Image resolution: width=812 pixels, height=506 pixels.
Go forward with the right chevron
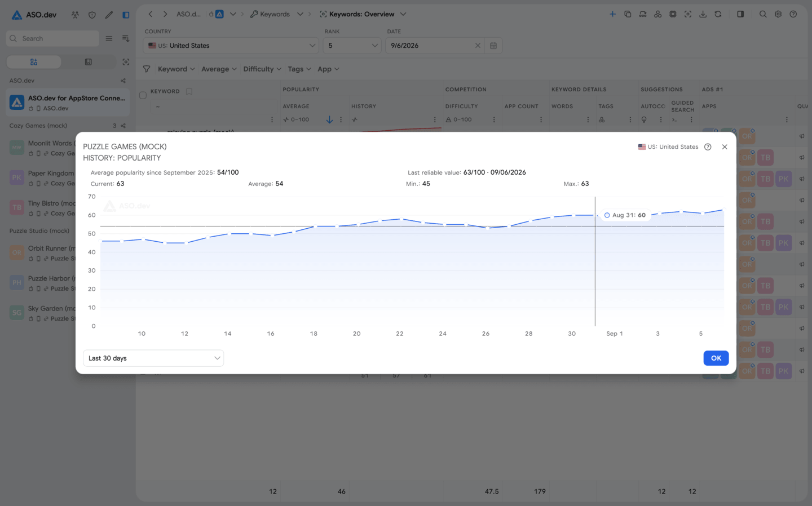(165, 14)
